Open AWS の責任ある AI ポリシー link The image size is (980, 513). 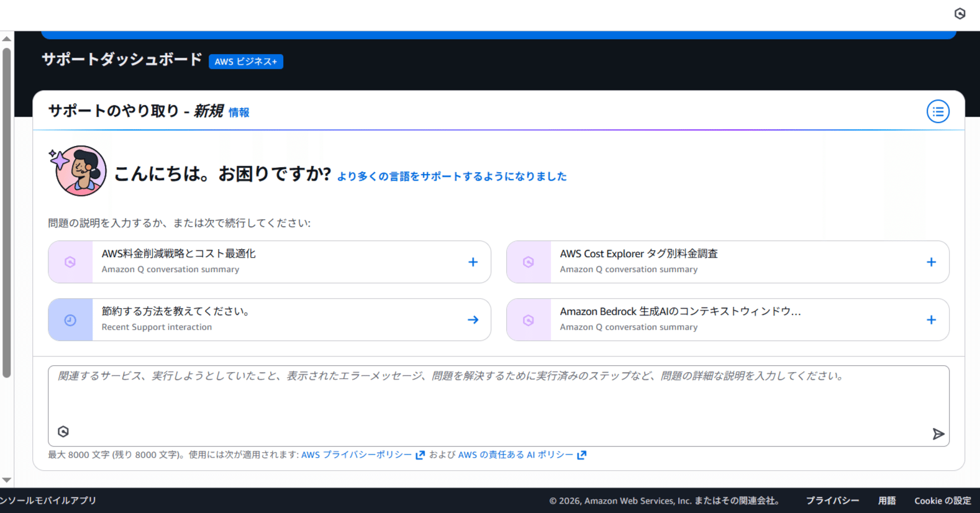[515, 455]
